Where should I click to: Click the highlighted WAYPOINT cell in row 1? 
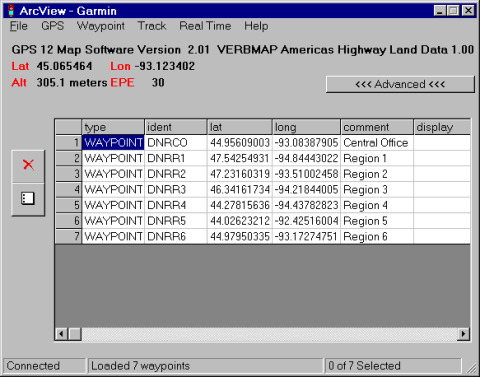pos(113,143)
